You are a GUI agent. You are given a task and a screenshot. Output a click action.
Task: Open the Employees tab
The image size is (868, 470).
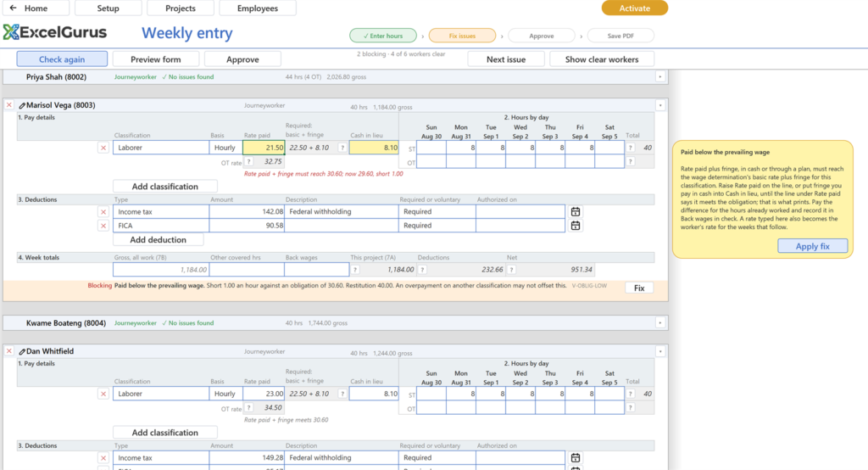tap(258, 8)
